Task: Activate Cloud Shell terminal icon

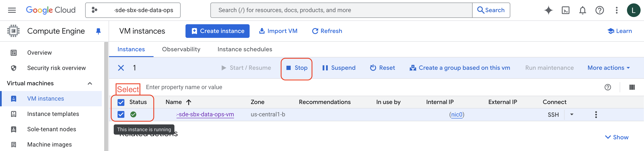Action: tap(565, 10)
